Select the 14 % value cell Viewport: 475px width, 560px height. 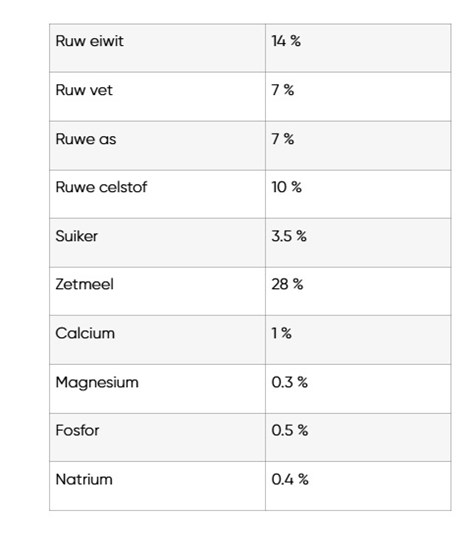pyautogui.click(x=358, y=48)
